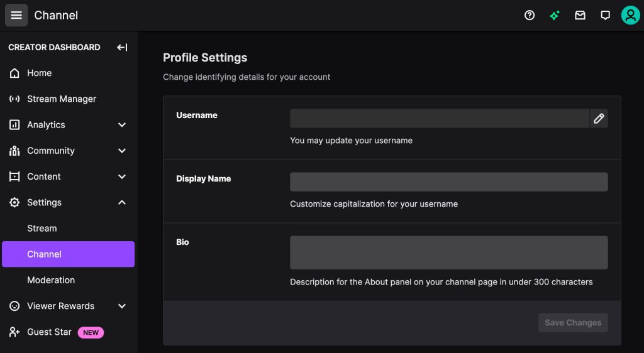Click the CREATOR DASHBOARD title
This screenshot has width=644, height=353.
[x=54, y=47]
